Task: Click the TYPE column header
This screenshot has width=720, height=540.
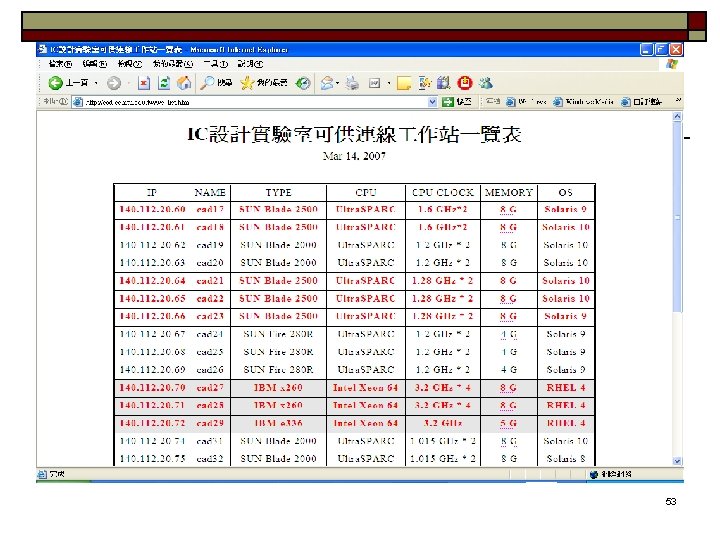Action: (278, 192)
